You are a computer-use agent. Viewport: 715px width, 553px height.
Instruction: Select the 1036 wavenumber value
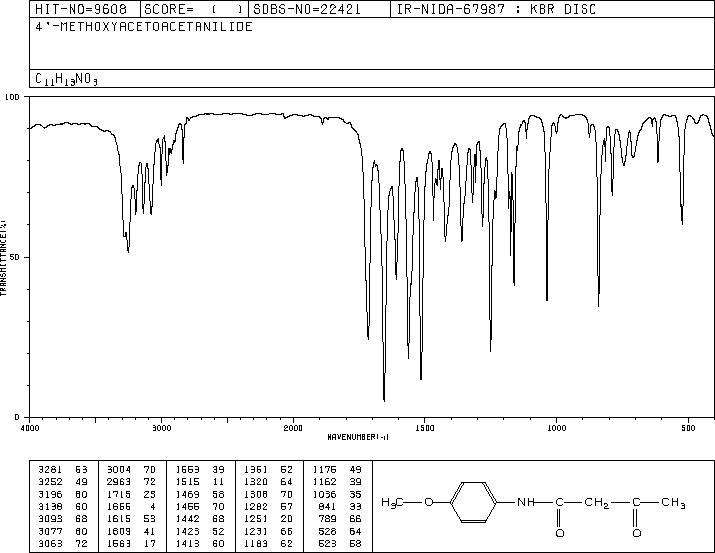(325, 494)
